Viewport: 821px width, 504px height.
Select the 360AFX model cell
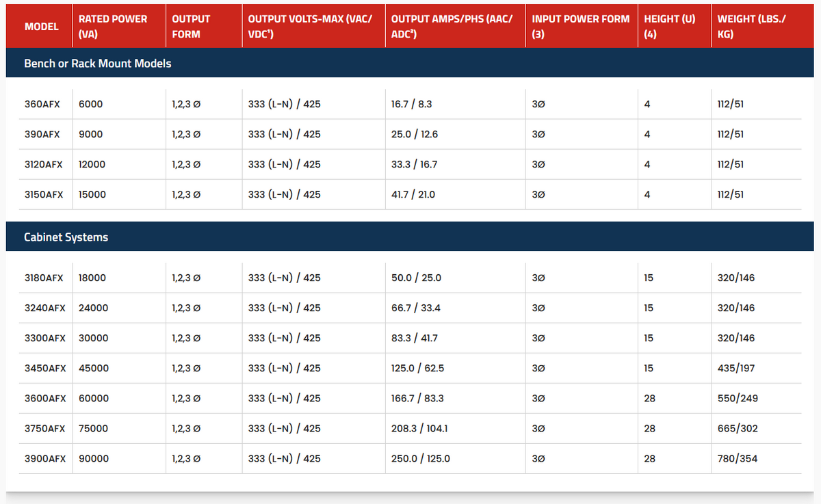(42, 105)
